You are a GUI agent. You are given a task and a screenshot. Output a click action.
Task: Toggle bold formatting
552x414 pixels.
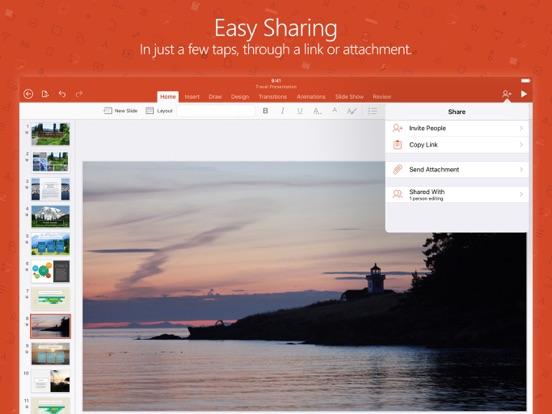265,111
